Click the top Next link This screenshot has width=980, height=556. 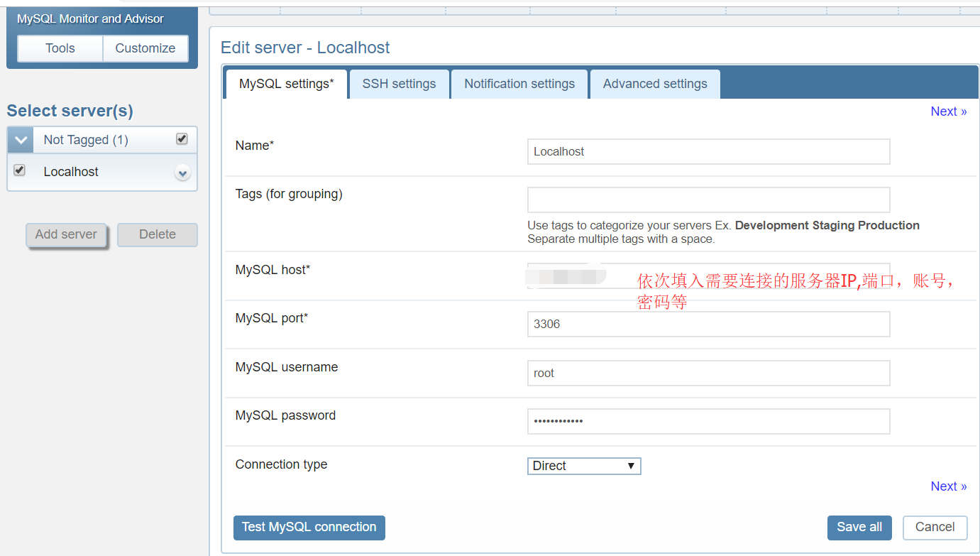point(949,111)
